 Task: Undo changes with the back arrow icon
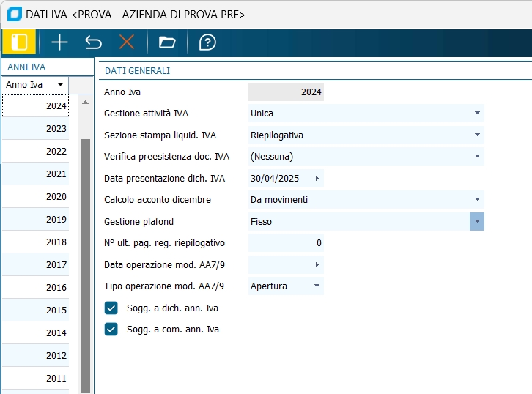click(x=93, y=42)
